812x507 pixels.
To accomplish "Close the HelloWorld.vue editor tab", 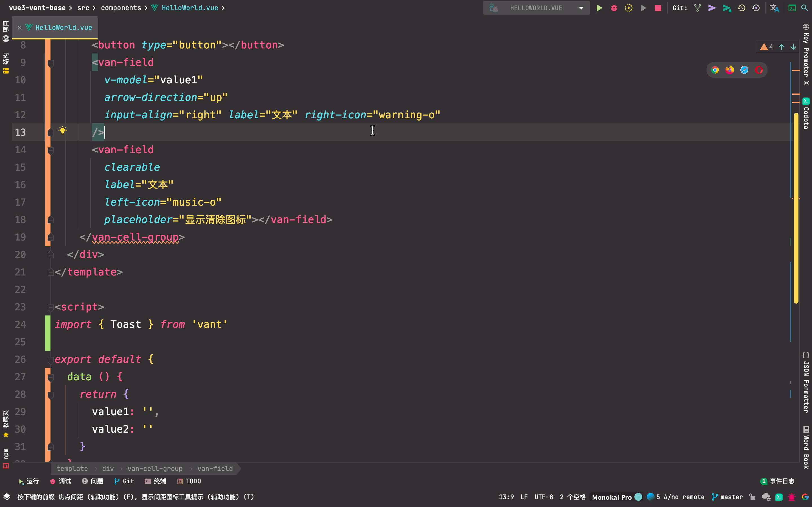I will pos(20,28).
